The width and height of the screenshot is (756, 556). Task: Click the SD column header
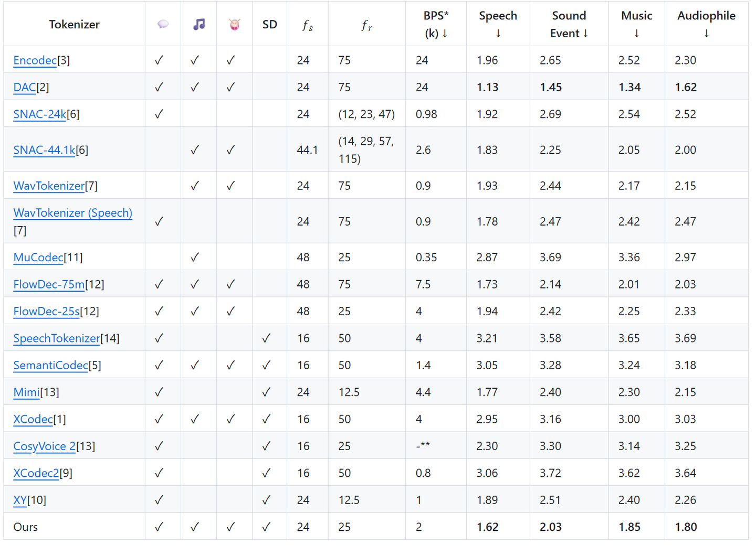[x=270, y=25]
